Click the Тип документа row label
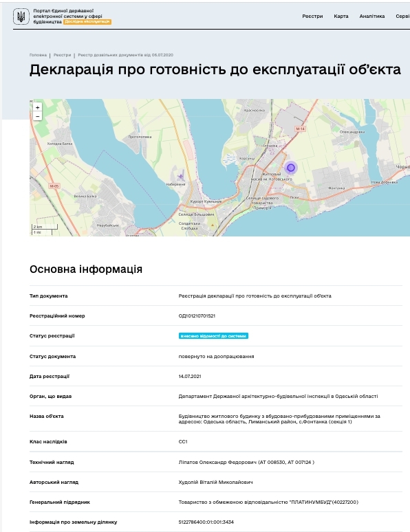This screenshot has height=532, width=410. pyautogui.click(x=49, y=296)
